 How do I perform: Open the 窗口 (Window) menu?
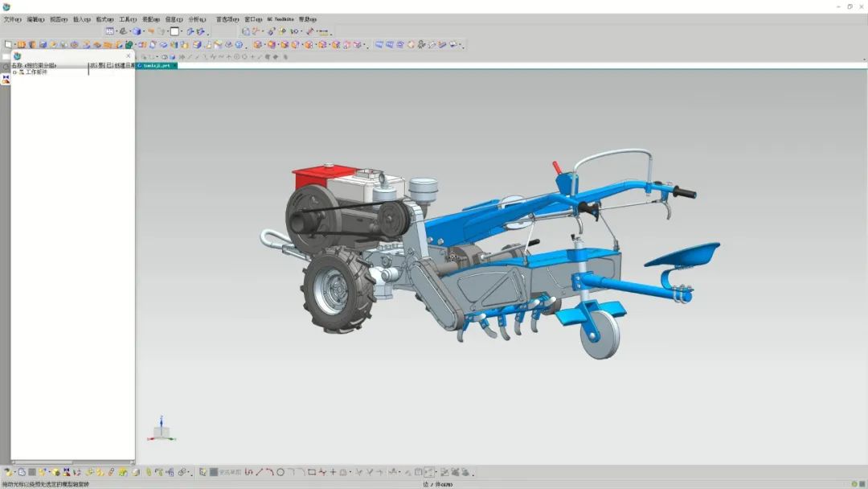click(x=253, y=19)
